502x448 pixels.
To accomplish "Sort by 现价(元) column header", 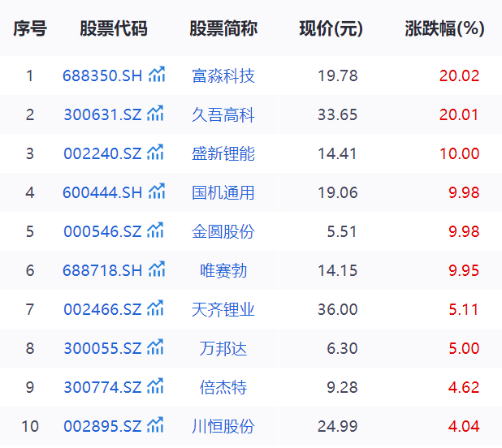I will click(x=331, y=29).
